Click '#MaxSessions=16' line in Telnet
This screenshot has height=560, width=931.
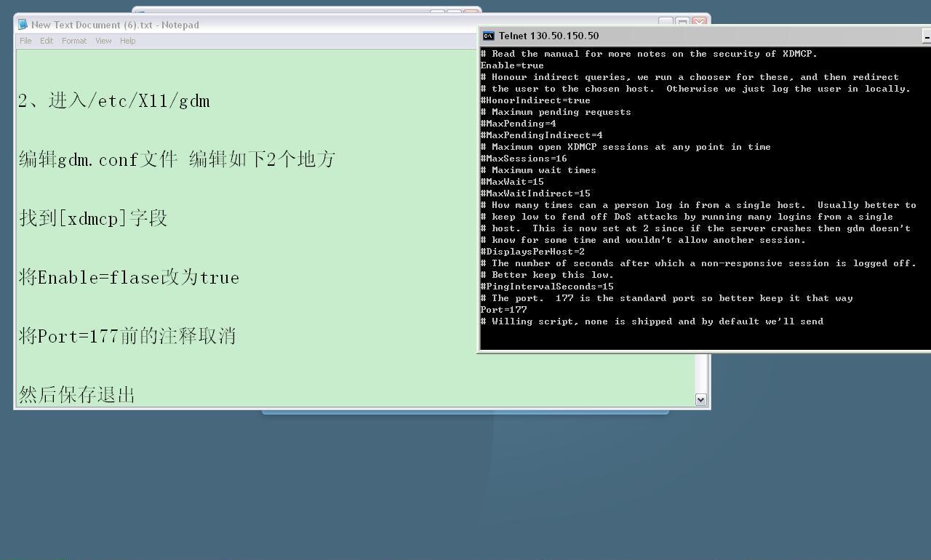(524, 159)
